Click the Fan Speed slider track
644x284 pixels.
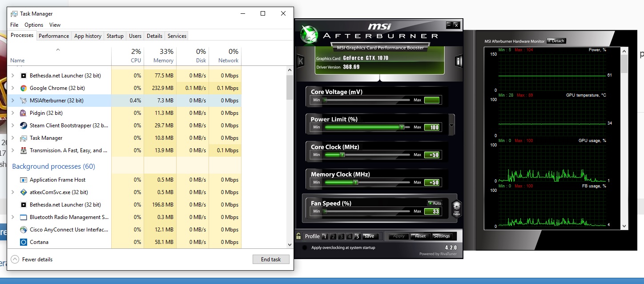coord(367,211)
